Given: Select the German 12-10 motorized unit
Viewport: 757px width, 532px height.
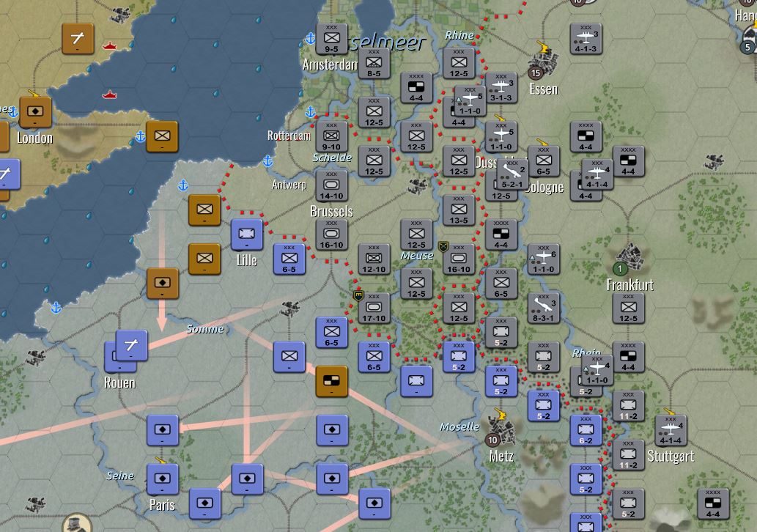Looking at the screenshot, I should [374, 259].
